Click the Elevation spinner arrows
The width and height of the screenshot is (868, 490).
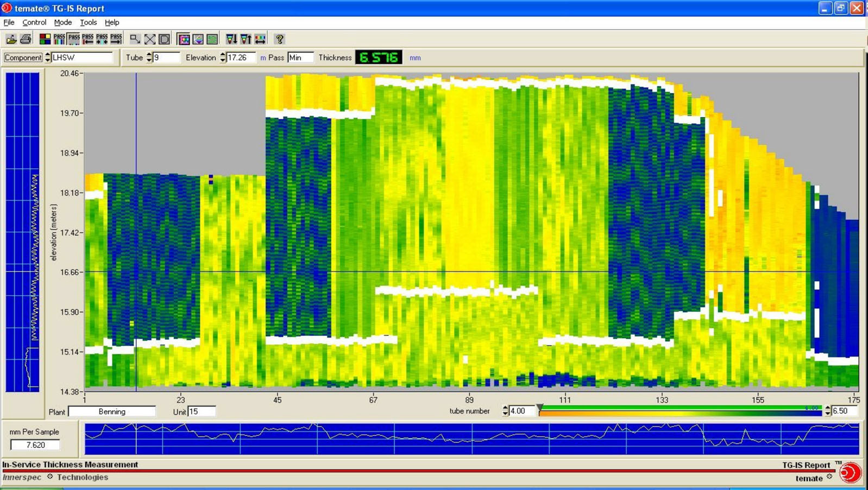pos(223,58)
